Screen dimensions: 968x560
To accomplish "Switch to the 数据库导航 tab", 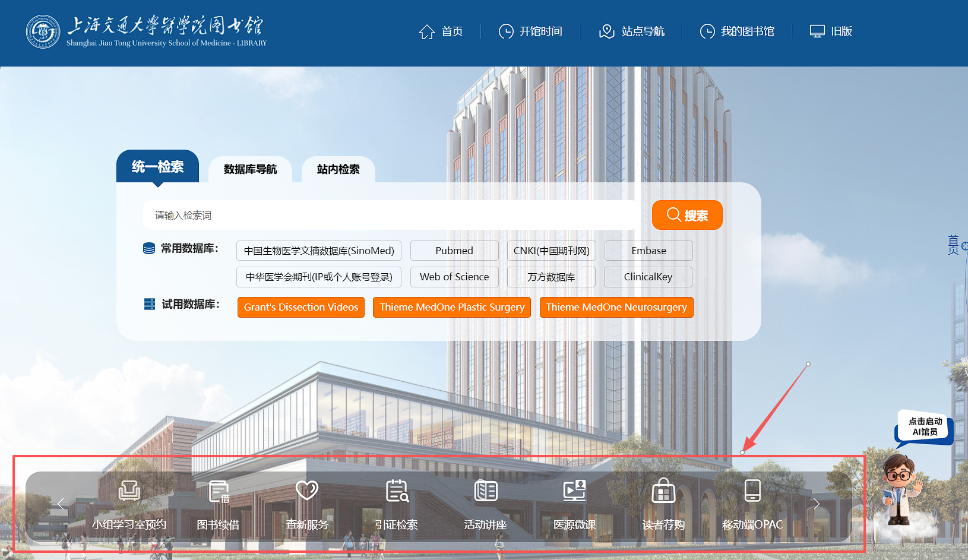I will (250, 169).
